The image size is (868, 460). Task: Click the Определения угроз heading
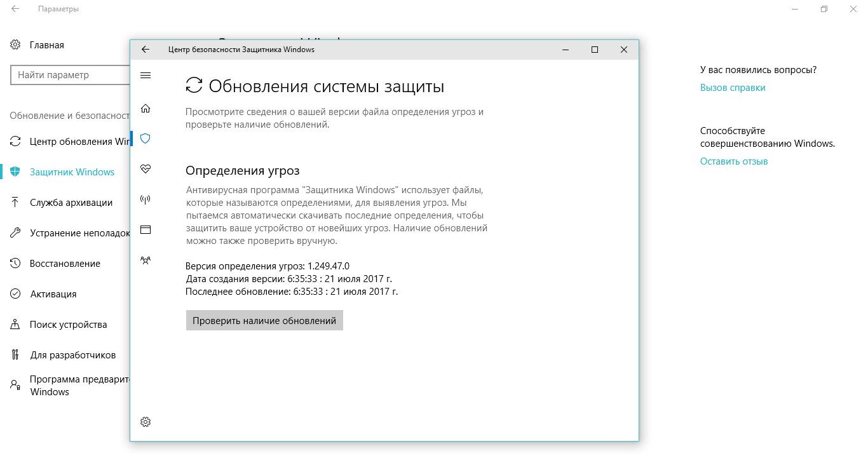click(x=242, y=170)
